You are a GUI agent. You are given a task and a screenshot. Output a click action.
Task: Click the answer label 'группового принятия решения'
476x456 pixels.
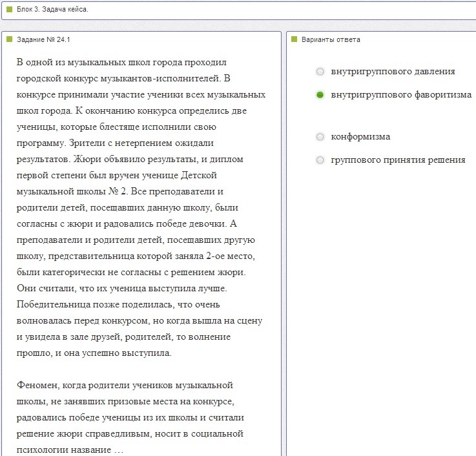[398, 160]
